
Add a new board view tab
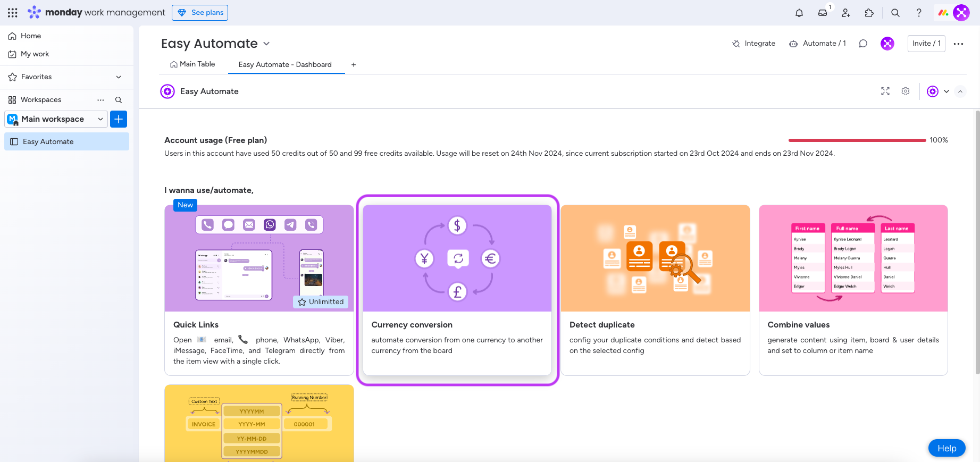[354, 65]
